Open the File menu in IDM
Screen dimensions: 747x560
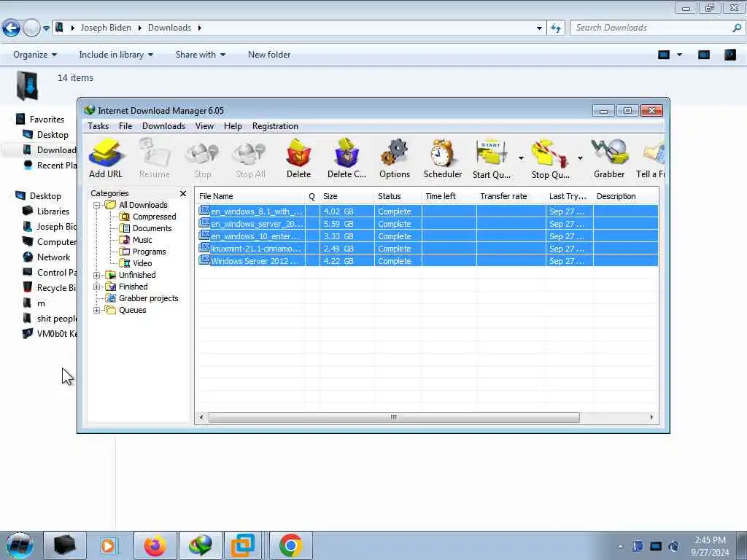tap(125, 126)
